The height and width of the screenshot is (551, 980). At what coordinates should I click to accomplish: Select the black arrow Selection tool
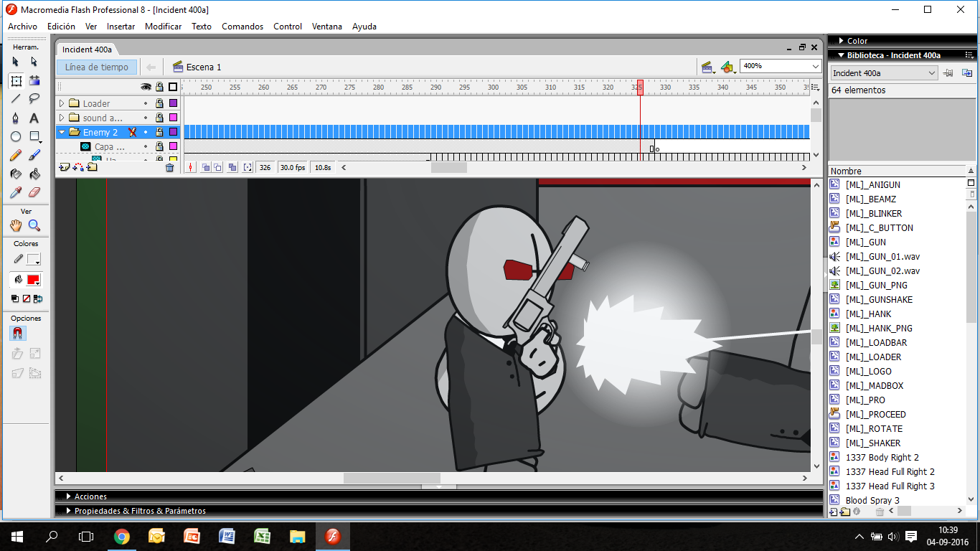pyautogui.click(x=16, y=62)
